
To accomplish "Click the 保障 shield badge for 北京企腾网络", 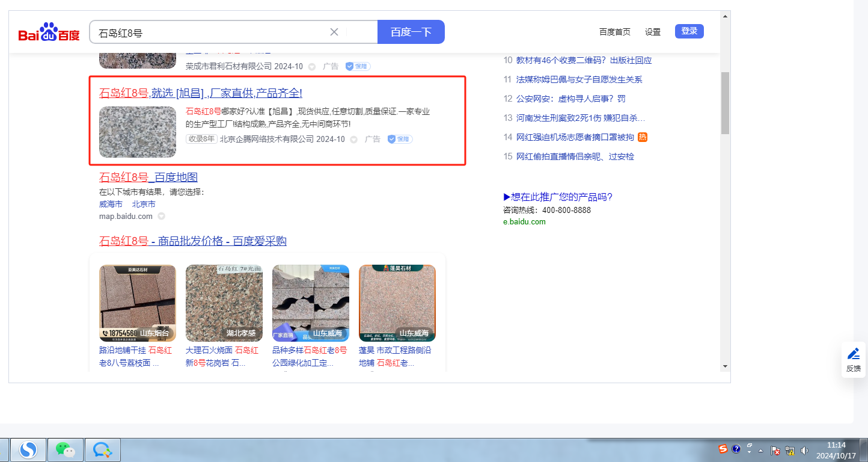I will coord(400,139).
